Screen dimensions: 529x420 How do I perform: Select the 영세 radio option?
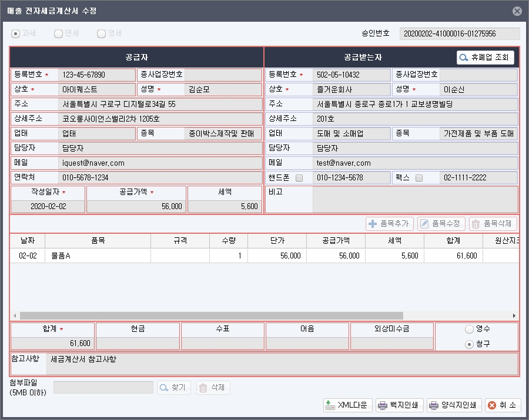click(x=101, y=33)
